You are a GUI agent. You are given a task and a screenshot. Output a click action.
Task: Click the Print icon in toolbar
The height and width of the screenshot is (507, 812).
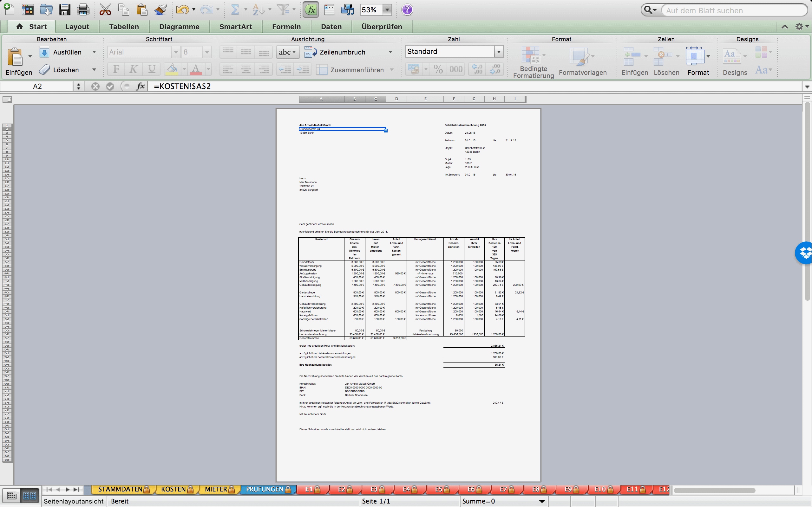point(83,10)
